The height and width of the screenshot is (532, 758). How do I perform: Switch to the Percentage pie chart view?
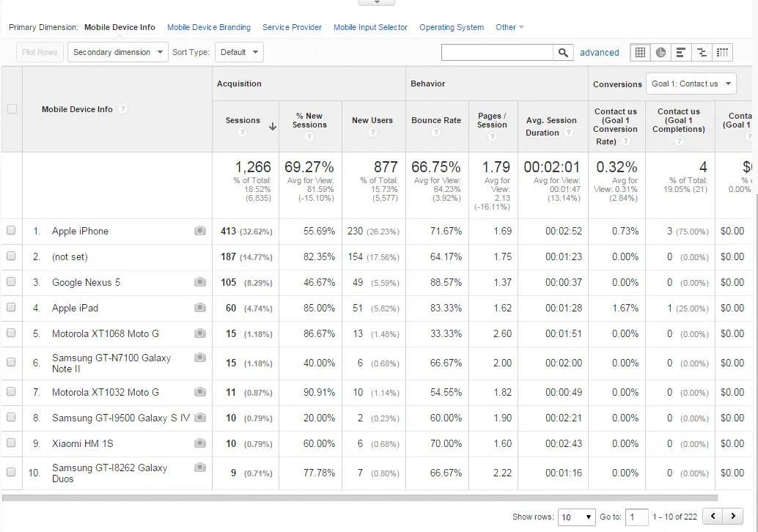pyautogui.click(x=661, y=52)
